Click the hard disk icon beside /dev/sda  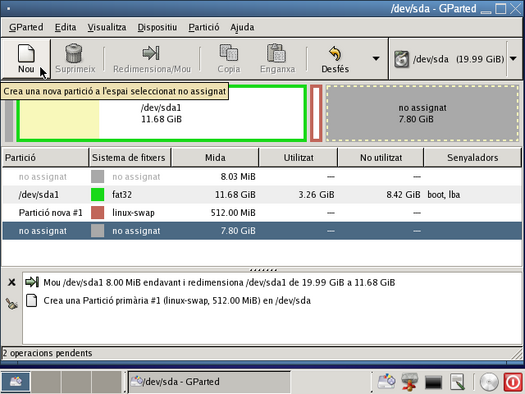[x=401, y=59]
